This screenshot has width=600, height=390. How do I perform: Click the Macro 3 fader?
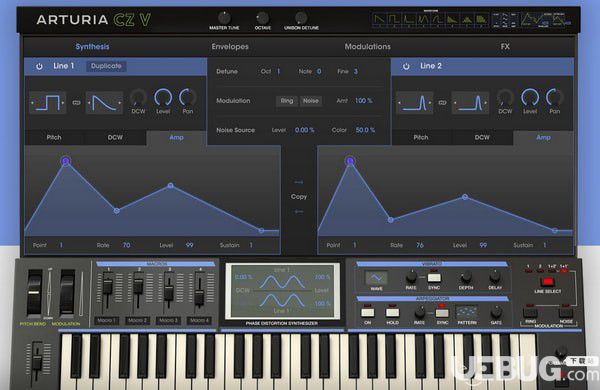pyautogui.click(x=169, y=292)
